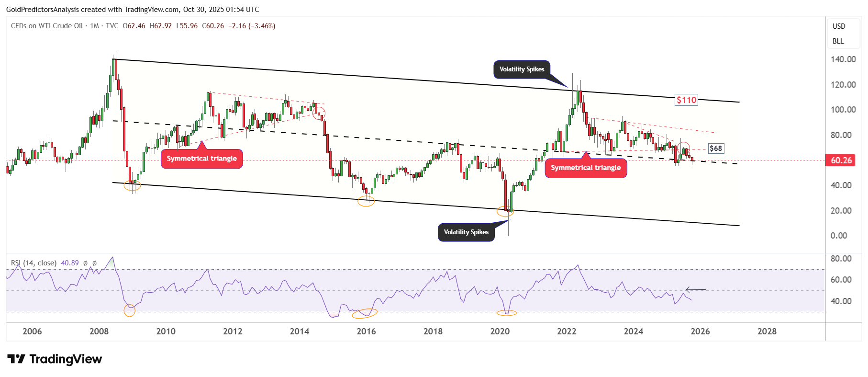Image resolution: width=868 pixels, height=377 pixels.
Task: Open the BLL unit selector
Action: coord(838,41)
